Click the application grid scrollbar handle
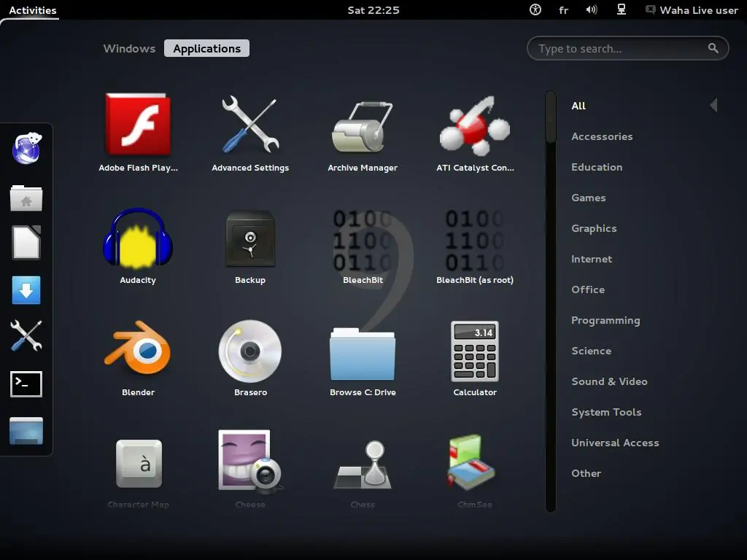This screenshot has height=560, width=747. (x=551, y=117)
